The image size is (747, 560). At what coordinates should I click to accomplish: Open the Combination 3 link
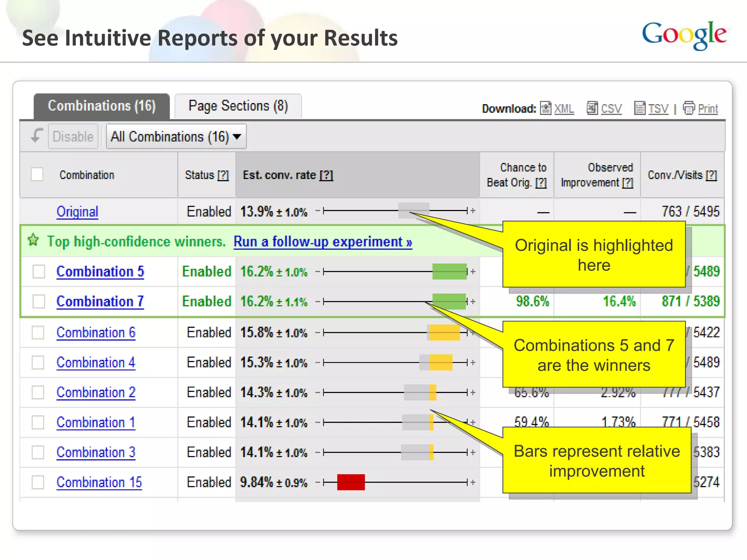pyautogui.click(x=96, y=452)
